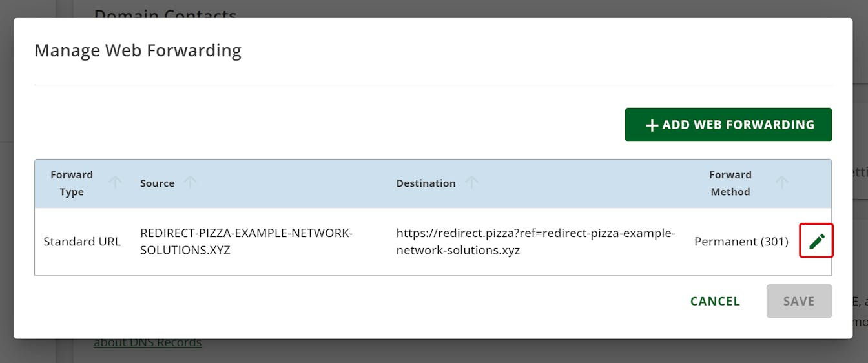This screenshot has width=868, height=363.
Task: Click the plus icon on Add Web Forwarding
Action: [x=652, y=125]
